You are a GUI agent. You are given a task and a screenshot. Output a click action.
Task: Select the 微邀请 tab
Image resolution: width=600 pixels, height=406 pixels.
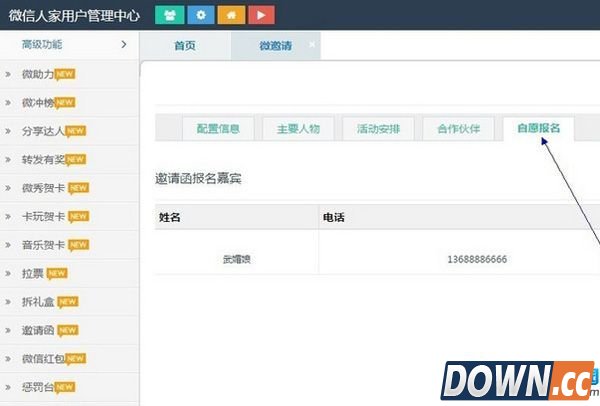(276, 46)
